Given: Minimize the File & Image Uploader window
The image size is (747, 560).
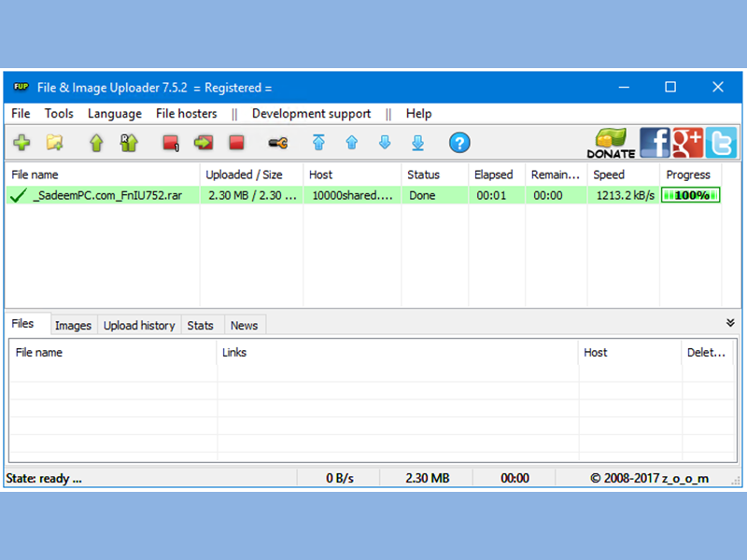Looking at the screenshot, I should [624, 87].
